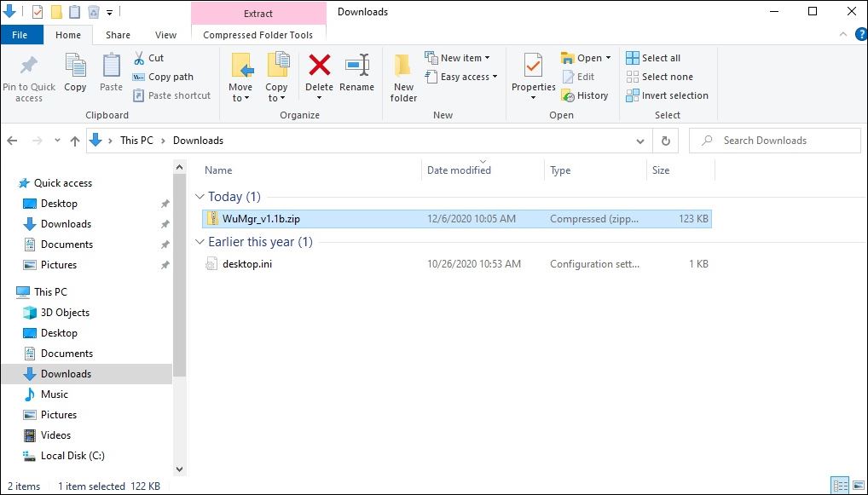Sort by Type column header
The height and width of the screenshot is (495, 868).
[x=560, y=170]
